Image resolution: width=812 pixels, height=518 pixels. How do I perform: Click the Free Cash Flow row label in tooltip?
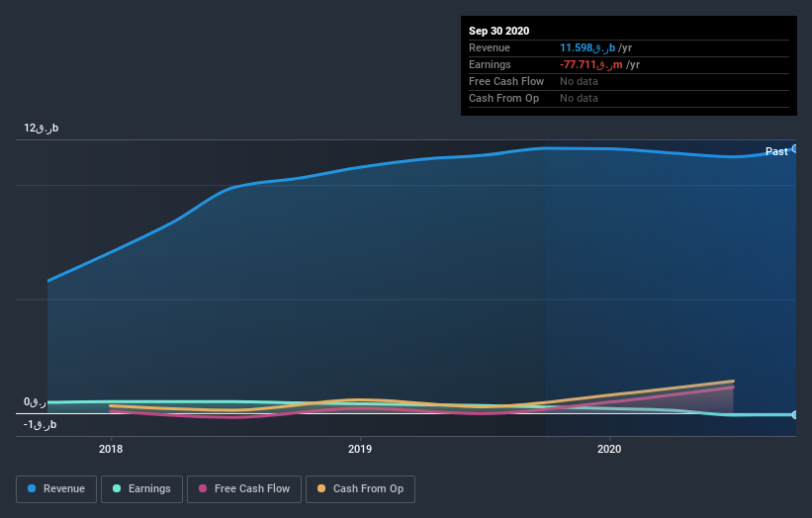(x=506, y=82)
